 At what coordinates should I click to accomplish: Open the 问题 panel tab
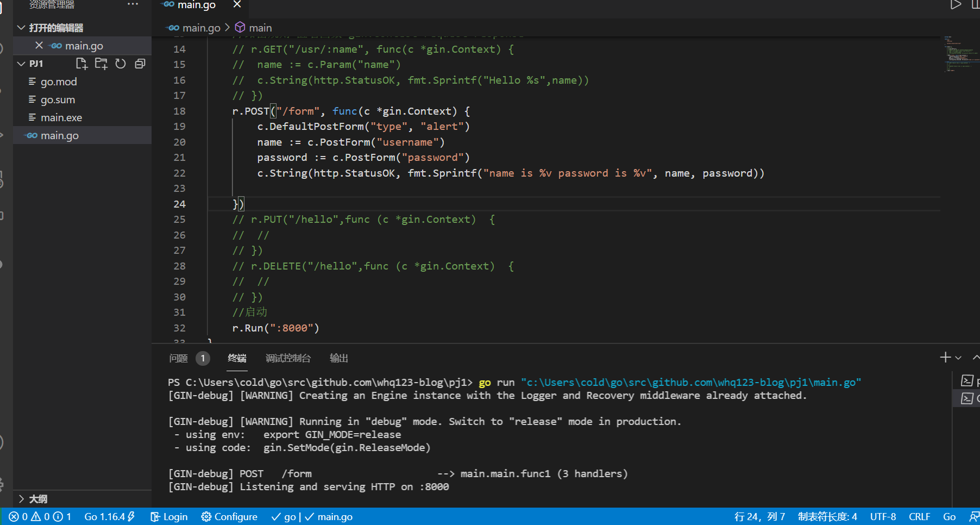tap(178, 358)
